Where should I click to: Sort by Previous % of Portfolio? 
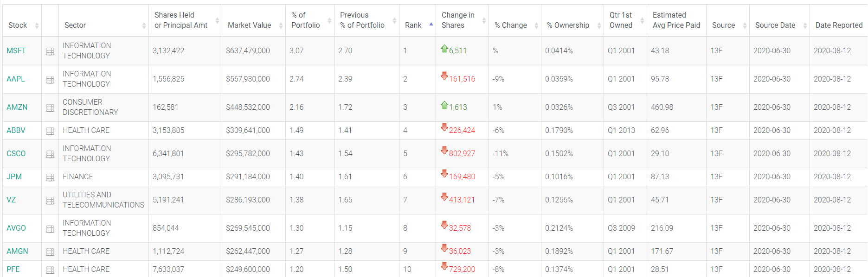pyautogui.click(x=366, y=21)
